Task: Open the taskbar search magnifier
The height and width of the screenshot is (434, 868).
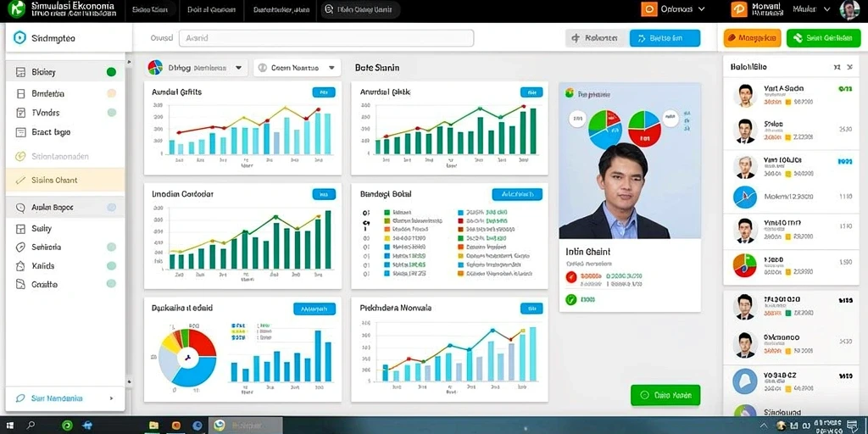Action: click(31, 426)
